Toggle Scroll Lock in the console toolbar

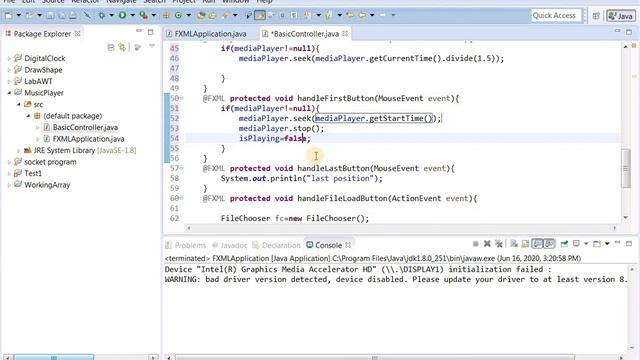526,244
